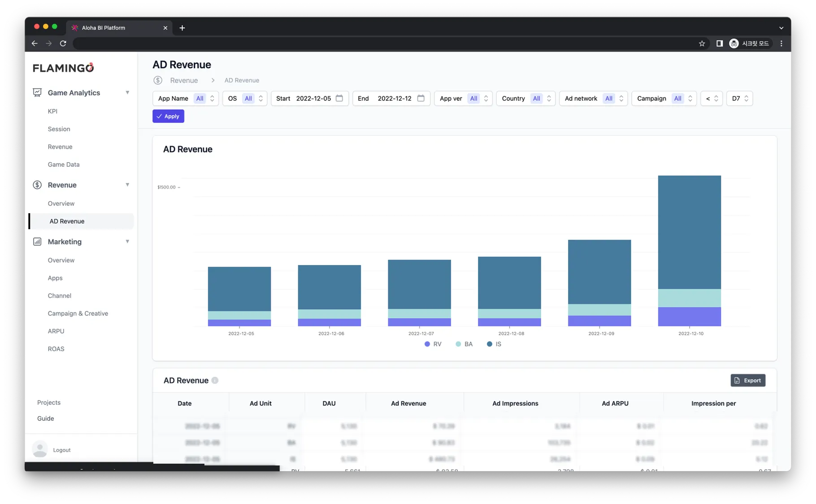
Task: Toggle the RV series in chart legend
Action: tap(433, 344)
